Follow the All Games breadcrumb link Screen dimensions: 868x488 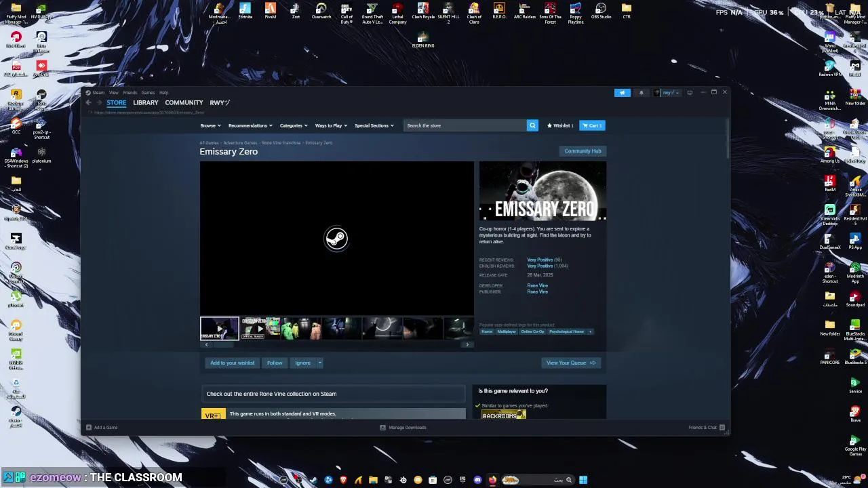click(x=209, y=143)
